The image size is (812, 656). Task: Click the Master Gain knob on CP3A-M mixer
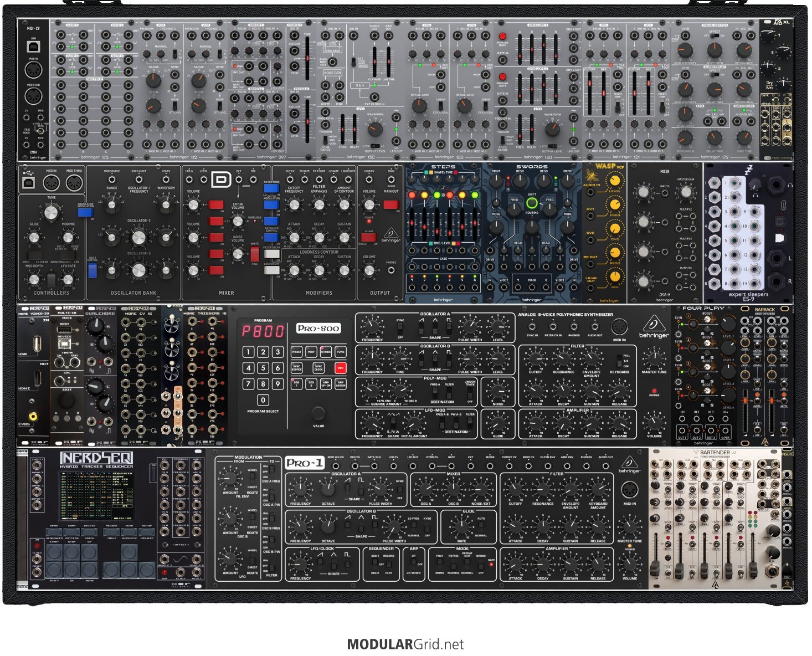click(686, 192)
